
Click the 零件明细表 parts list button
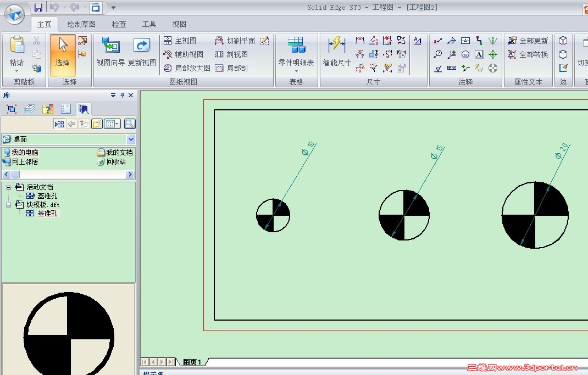point(296,52)
